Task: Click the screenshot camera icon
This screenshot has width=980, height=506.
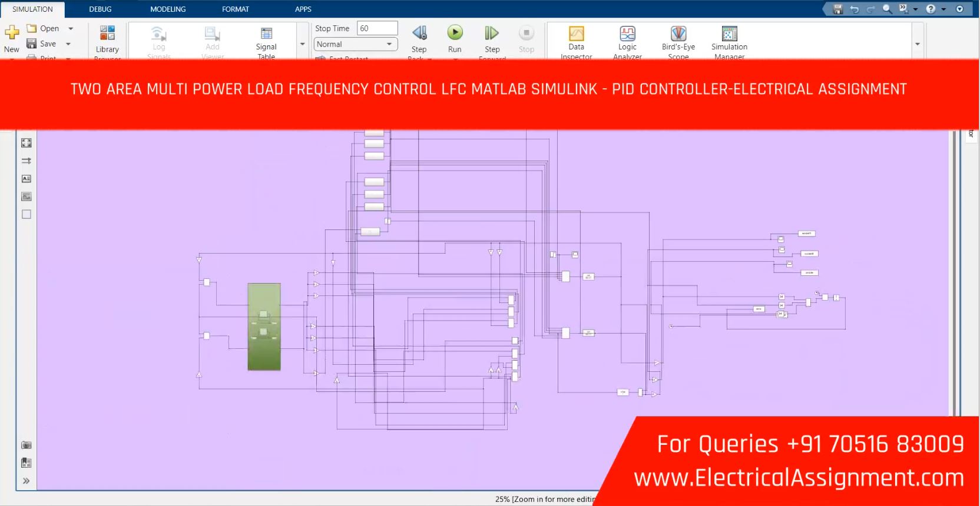Action: (27, 445)
